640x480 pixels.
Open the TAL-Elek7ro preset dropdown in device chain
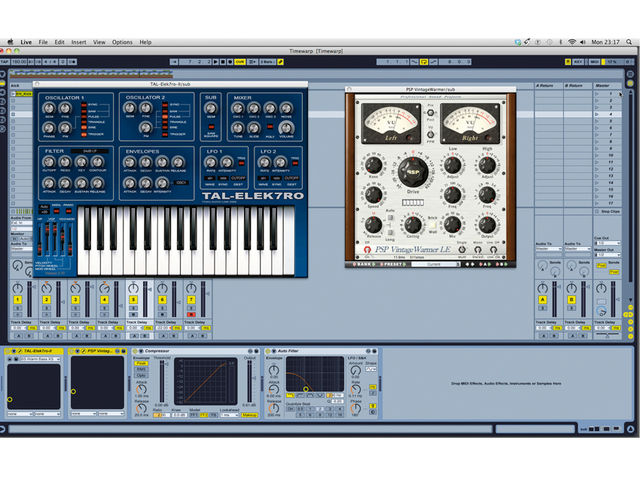[40, 359]
